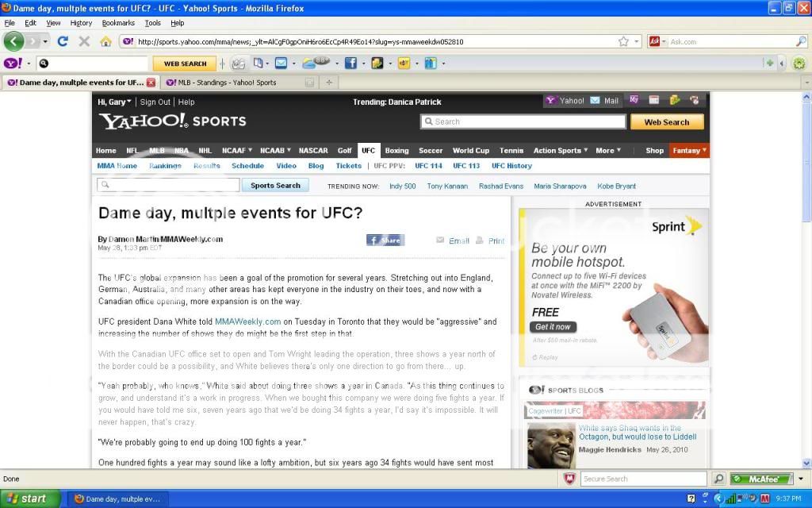Click the yellow WEB SEARCH toolbar button
Screen dimensions: 812x508
point(185,63)
